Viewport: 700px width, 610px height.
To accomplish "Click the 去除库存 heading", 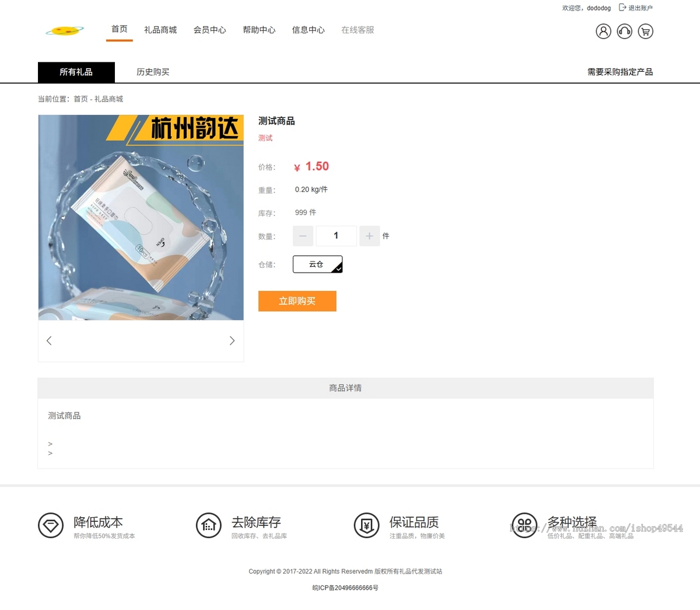I will click(x=256, y=522).
